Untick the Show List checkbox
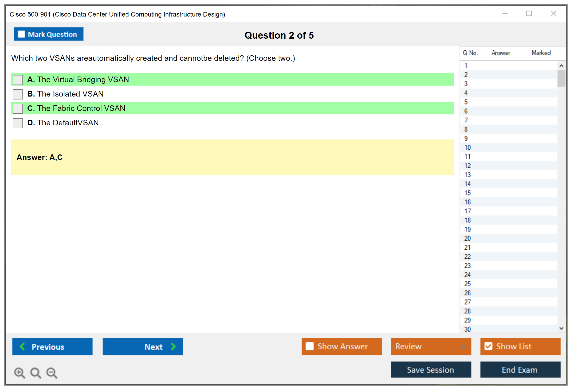The image size is (574, 392). tap(488, 346)
